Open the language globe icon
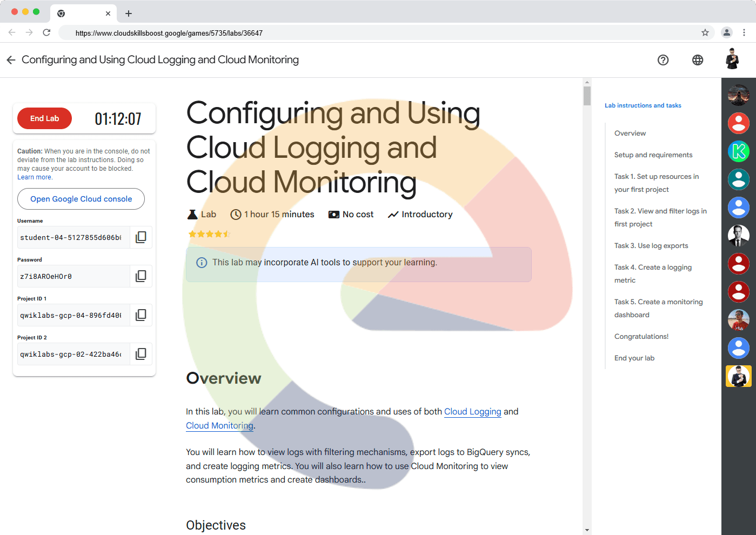756x535 pixels. coord(698,60)
